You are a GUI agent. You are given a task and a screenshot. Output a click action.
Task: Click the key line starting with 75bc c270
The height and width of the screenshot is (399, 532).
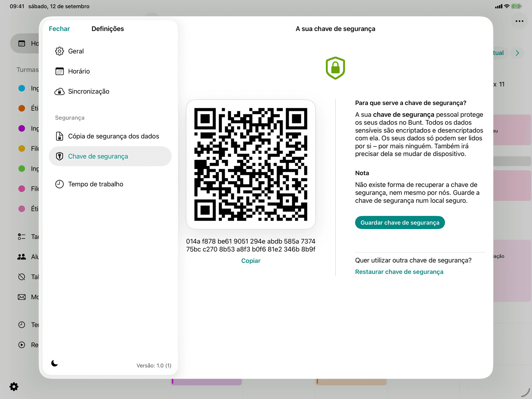[251, 249]
